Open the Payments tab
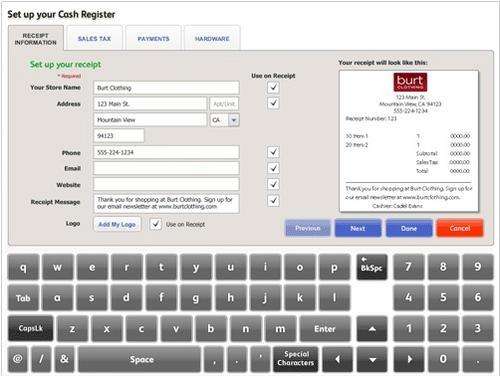The width and height of the screenshot is (500, 376). point(153,38)
